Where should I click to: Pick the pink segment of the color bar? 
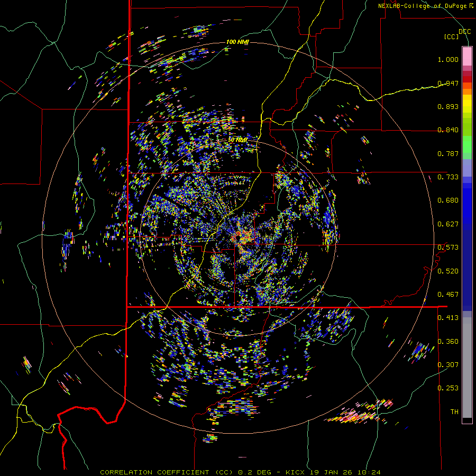pos(467,56)
